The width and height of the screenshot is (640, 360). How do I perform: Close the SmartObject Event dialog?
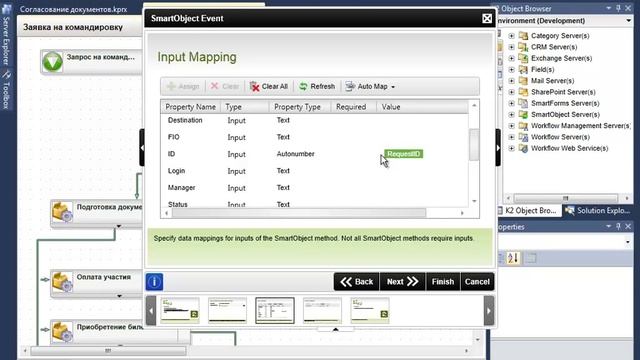[487, 18]
